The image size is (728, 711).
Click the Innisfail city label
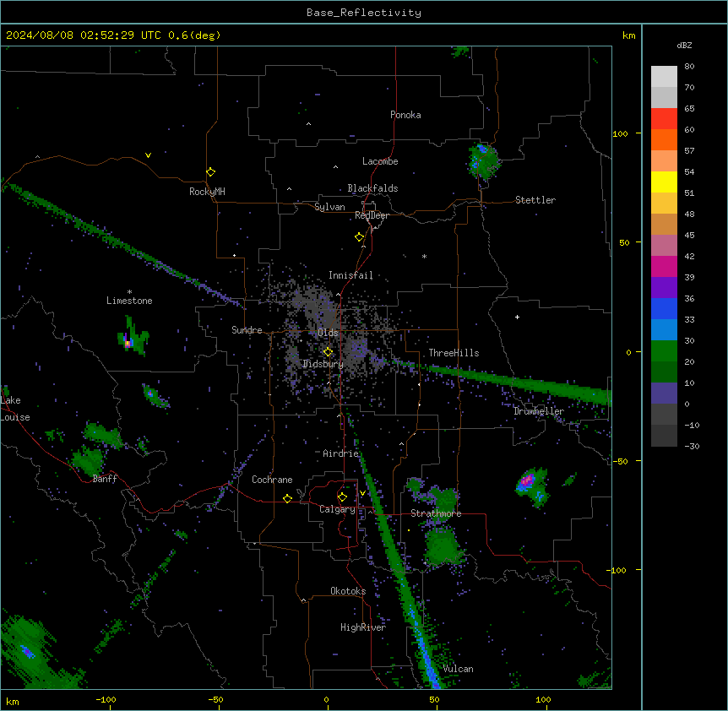click(x=350, y=275)
